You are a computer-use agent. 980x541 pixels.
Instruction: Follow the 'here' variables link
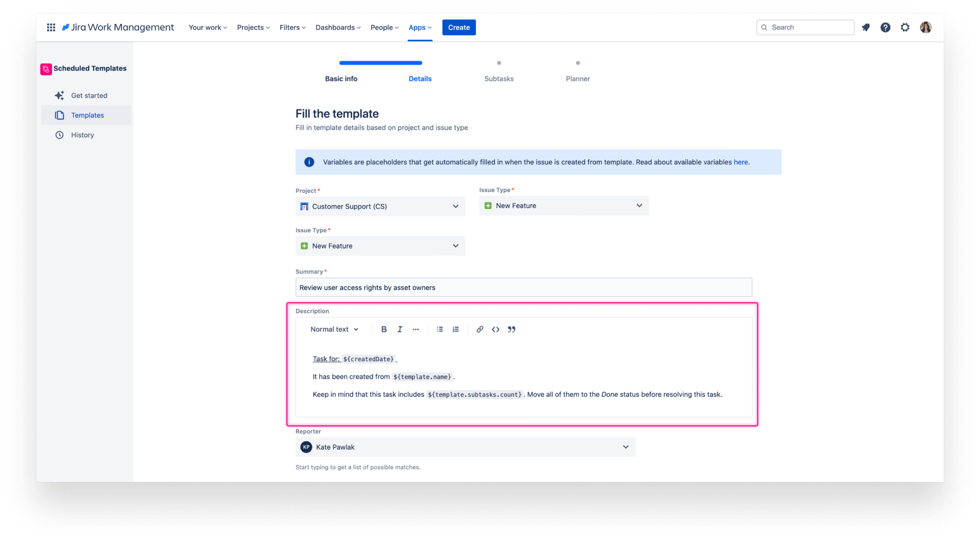741,162
